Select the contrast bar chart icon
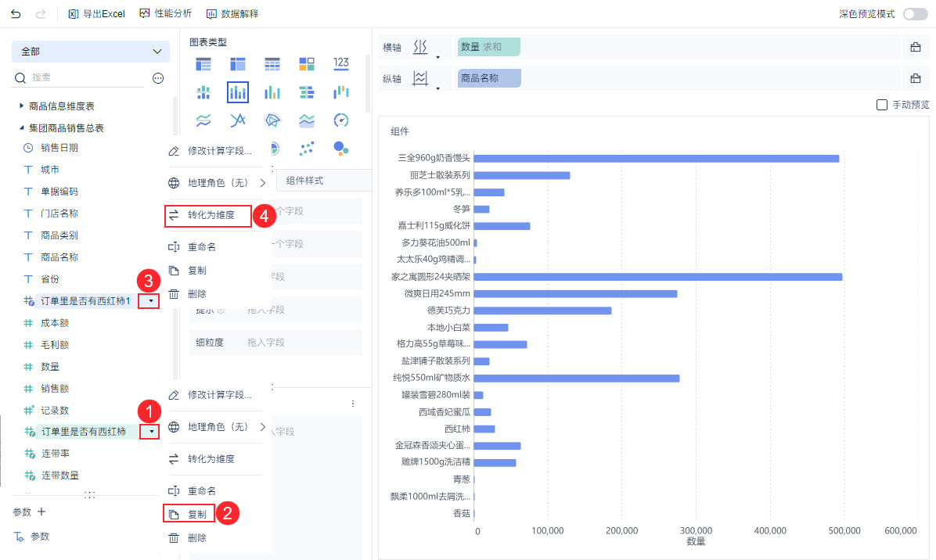The image size is (936, 560). tap(307, 92)
